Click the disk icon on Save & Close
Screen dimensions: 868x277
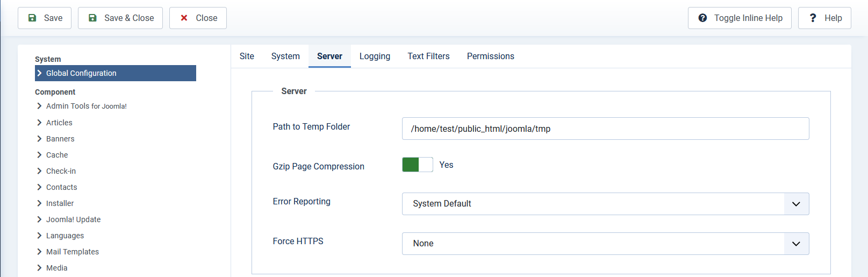coord(92,18)
